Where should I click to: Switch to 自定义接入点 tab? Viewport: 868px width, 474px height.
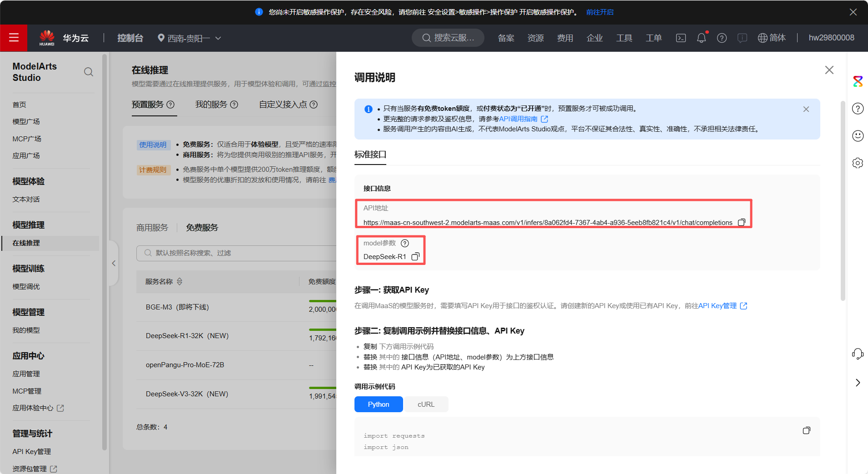click(283, 105)
